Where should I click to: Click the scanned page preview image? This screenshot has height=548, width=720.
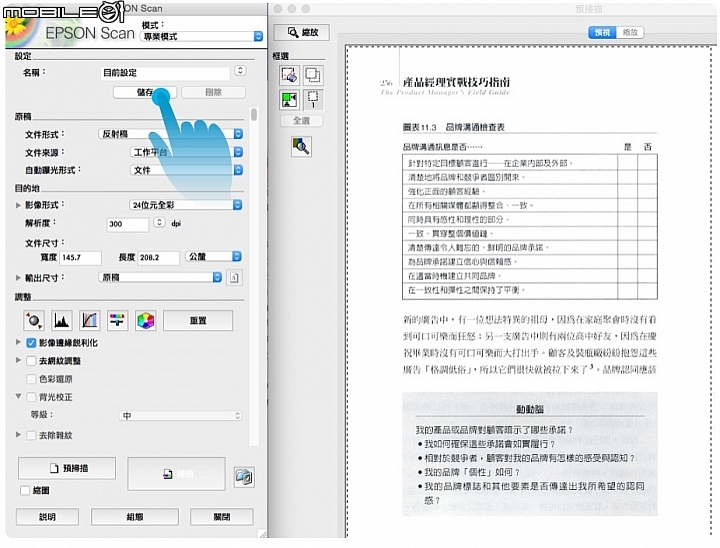pos(529,292)
